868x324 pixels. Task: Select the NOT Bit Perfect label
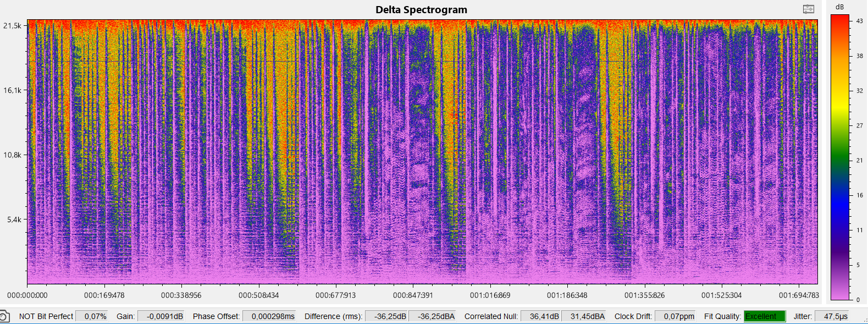tap(46, 316)
